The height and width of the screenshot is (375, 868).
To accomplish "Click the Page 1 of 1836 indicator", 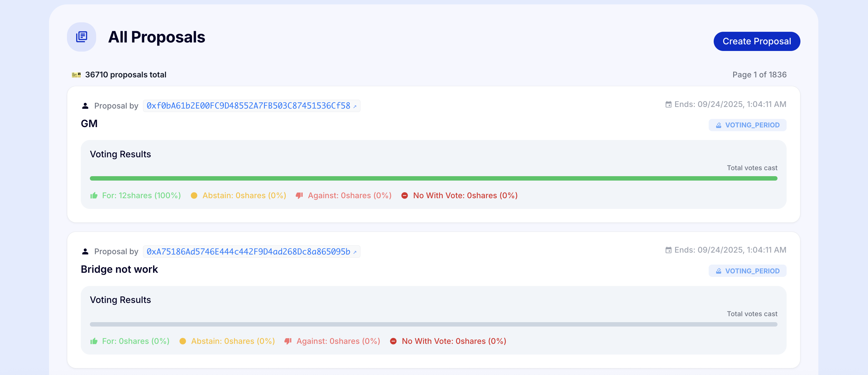I will click(x=759, y=75).
